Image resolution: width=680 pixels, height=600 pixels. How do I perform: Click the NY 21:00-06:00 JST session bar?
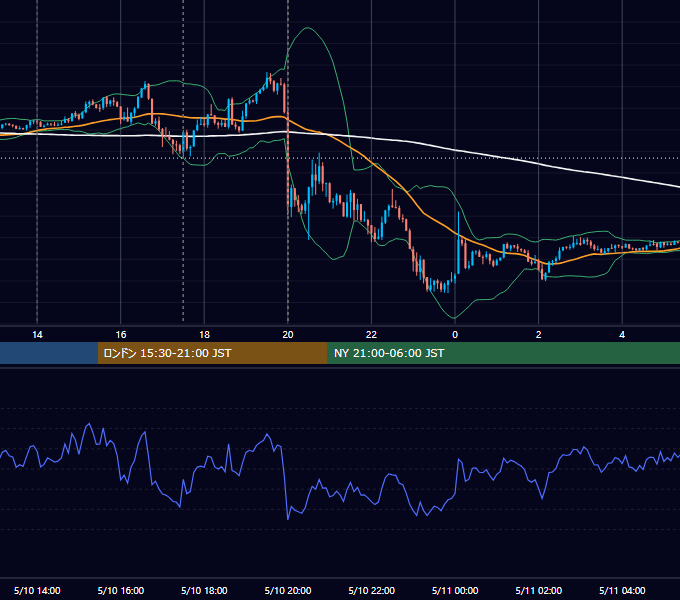click(x=503, y=353)
